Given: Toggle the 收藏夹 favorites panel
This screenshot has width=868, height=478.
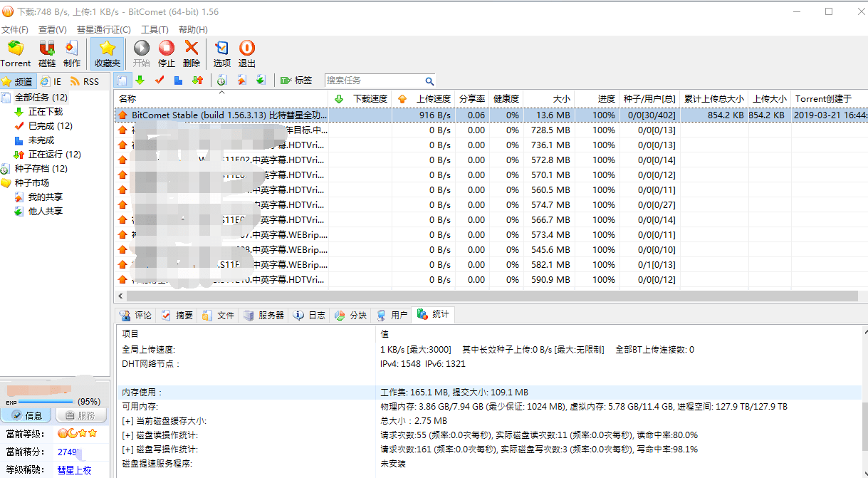Looking at the screenshot, I should click(108, 53).
